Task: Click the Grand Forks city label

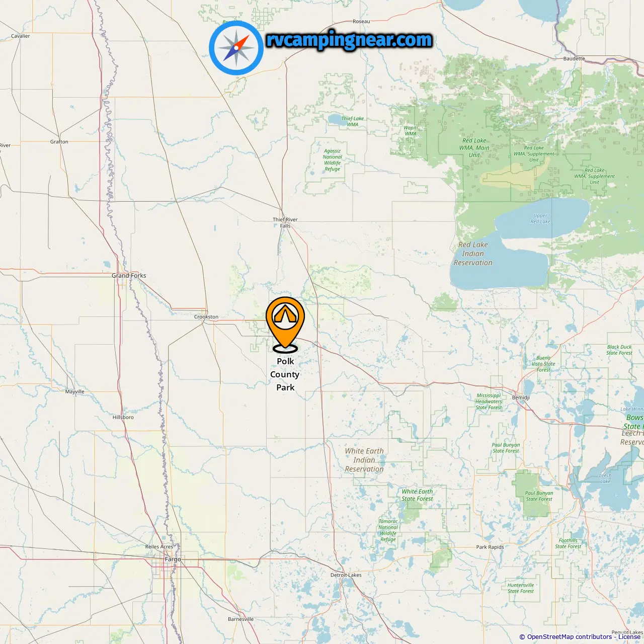Action: pos(129,276)
